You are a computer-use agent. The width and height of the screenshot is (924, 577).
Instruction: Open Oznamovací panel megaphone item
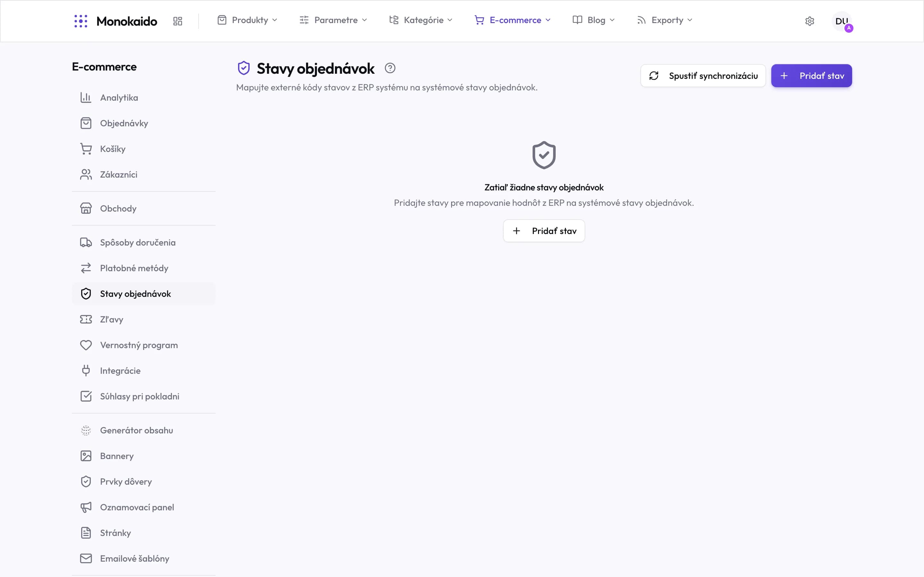coord(143,507)
